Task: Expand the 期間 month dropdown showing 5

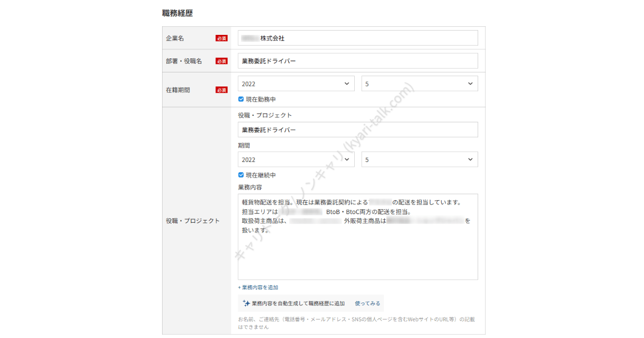Action: (x=419, y=159)
